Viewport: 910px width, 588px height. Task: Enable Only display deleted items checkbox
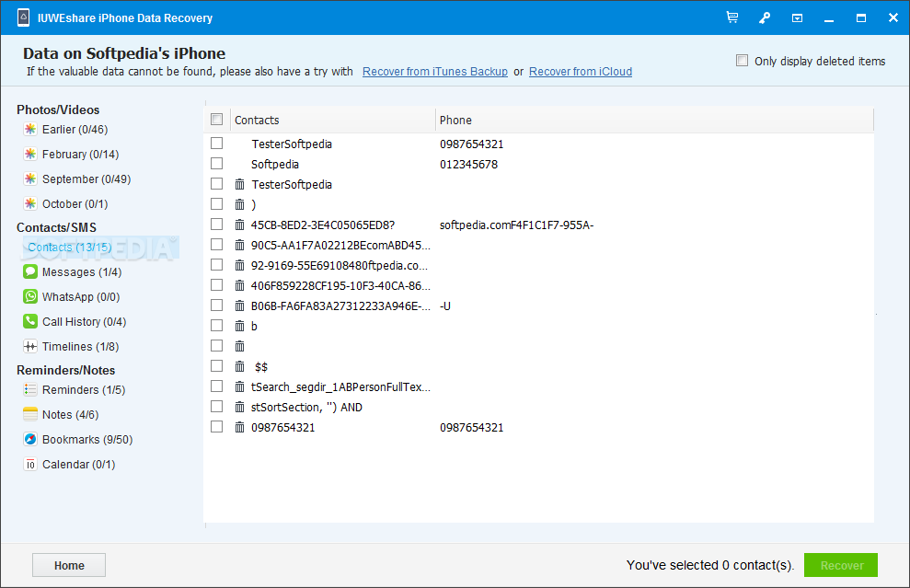click(x=742, y=61)
